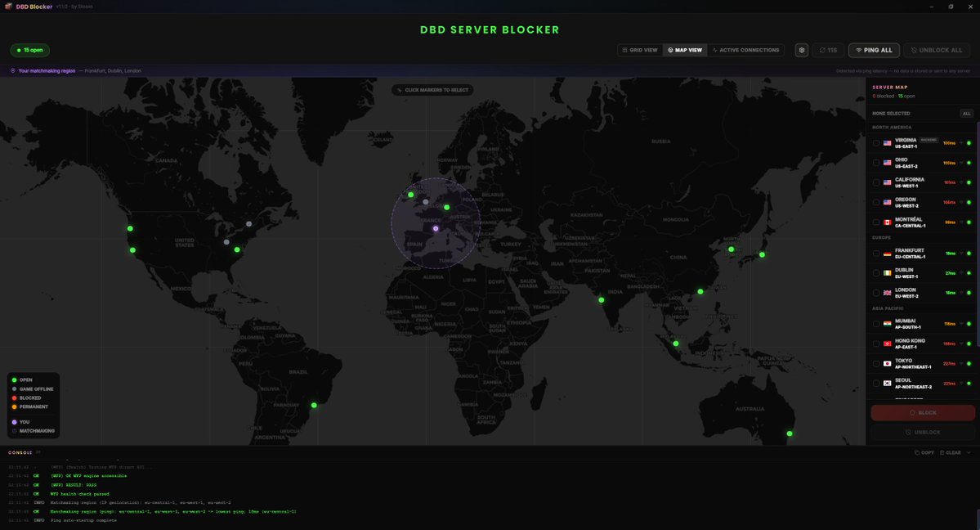
Task: Click the São Paulo marker in Brazil
Action: (x=314, y=406)
